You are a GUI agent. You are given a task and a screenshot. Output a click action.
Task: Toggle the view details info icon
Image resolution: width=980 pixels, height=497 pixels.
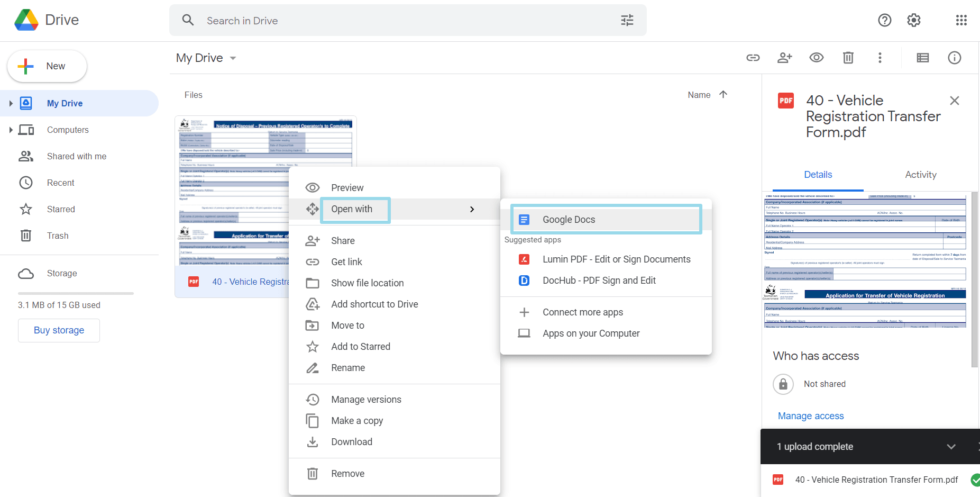tap(955, 58)
